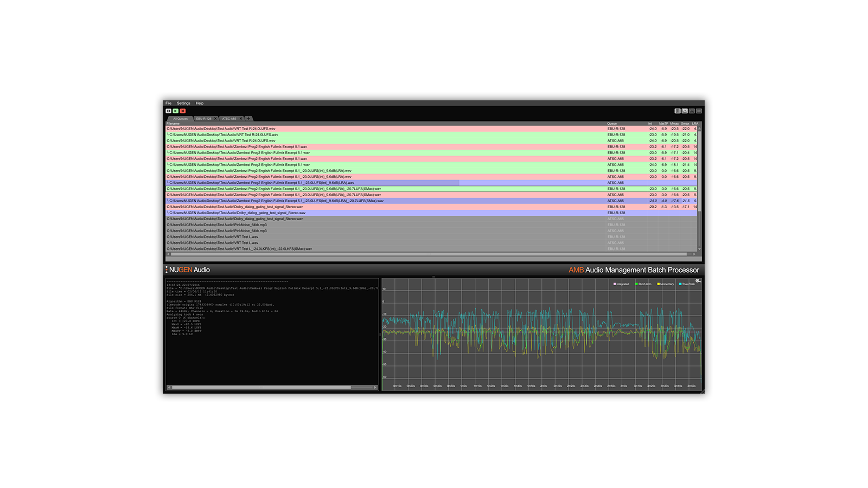Toggle Integrated trace via pink legend swatch

[615, 284]
